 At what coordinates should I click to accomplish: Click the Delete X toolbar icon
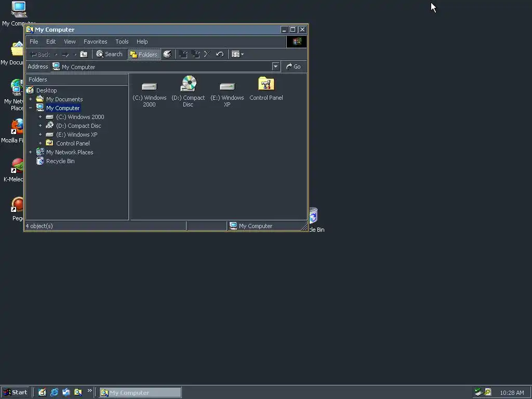pyautogui.click(x=207, y=54)
